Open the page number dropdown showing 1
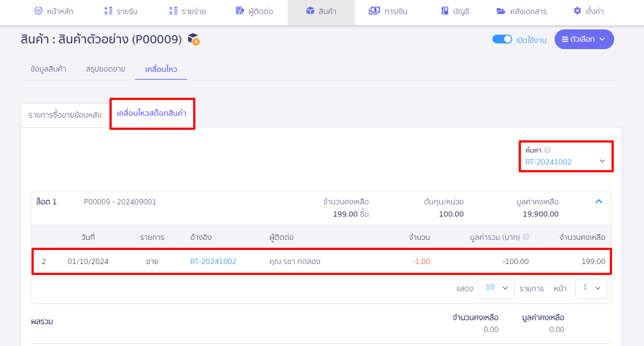This screenshot has width=644, height=346. 591,289
